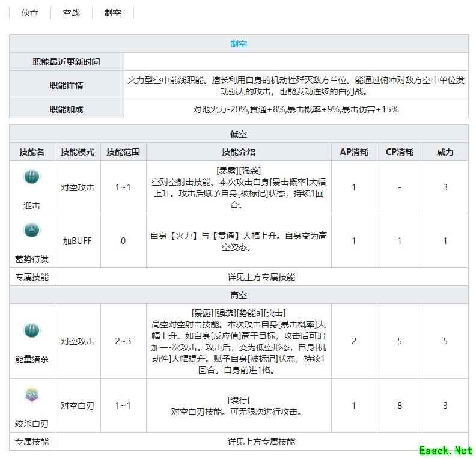
Task: Open the 空战 tab
Action: (71, 13)
